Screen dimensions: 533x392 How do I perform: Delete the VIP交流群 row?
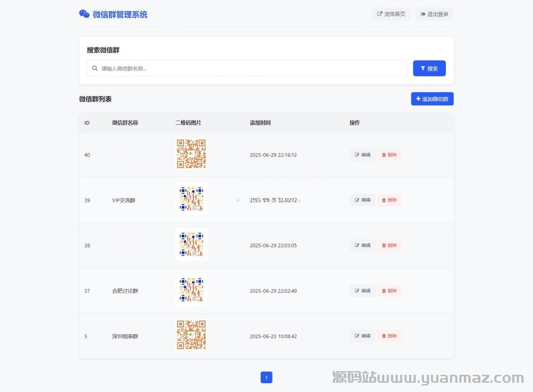tap(389, 200)
